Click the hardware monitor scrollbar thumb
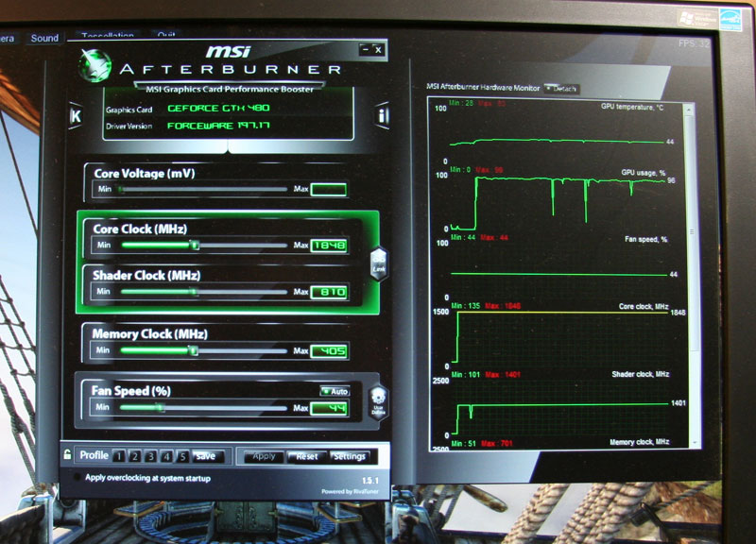Screen dimensions: 756x544 coord(693,233)
